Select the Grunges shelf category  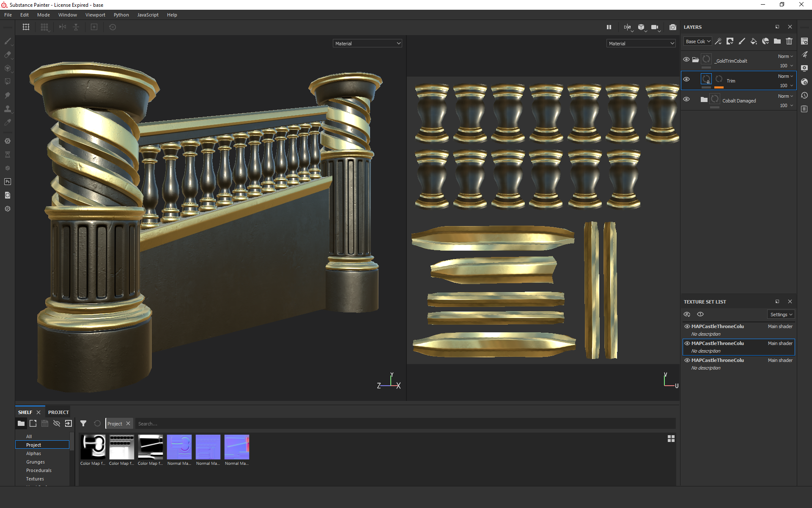coord(35,462)
